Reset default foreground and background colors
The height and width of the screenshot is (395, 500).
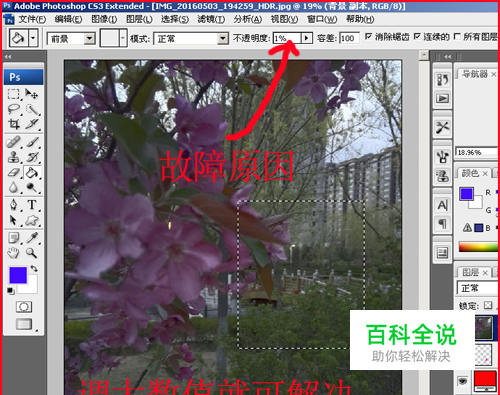click(x=11, y=291)
